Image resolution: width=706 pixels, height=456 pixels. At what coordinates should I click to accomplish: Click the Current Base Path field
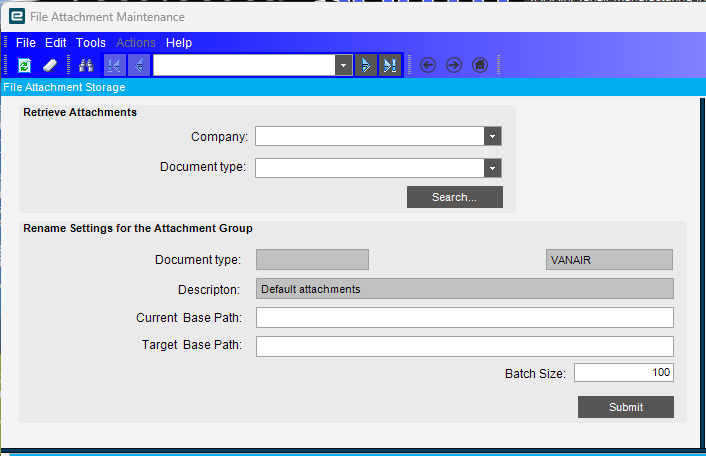[x=465, y=318]
